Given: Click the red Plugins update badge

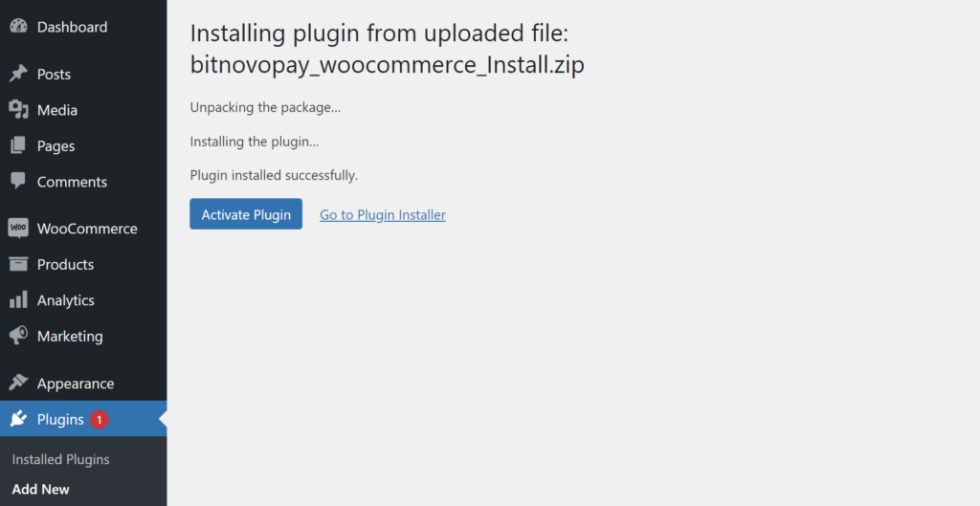Looking at the screenshot, I should (100, 420).
